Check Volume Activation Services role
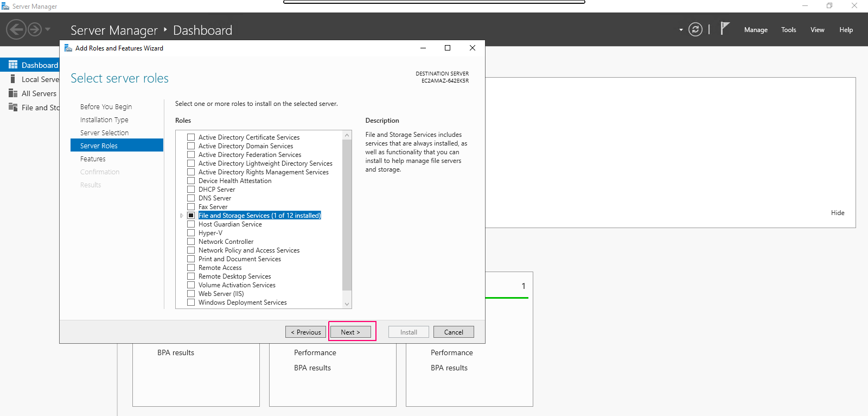The image size is (868, 416). (x=191, y=285)
